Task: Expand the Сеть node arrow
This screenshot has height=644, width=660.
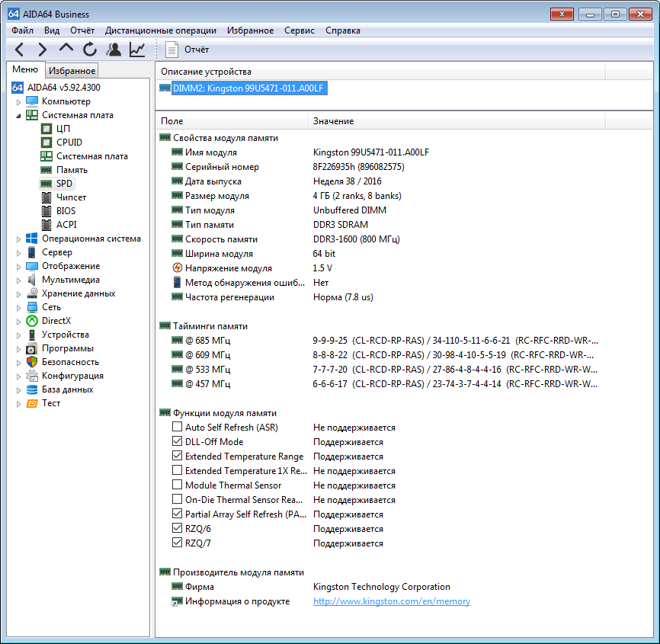Action: pyautogui.click(x=18, y=308)
